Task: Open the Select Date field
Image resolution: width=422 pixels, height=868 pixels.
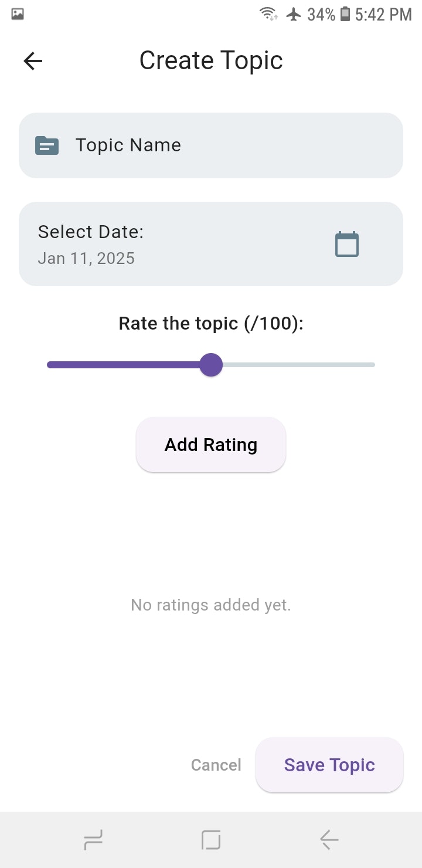Action: tap(211, 244)
